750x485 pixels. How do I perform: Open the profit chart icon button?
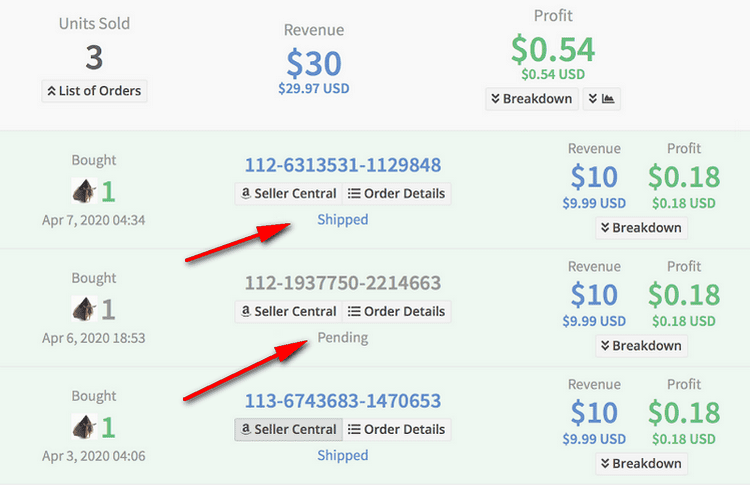tap(601, 99)
